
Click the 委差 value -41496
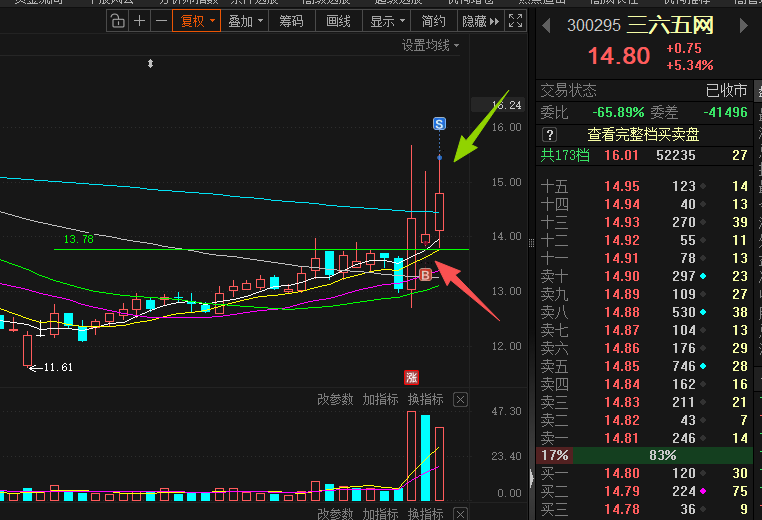coord(725,112)
